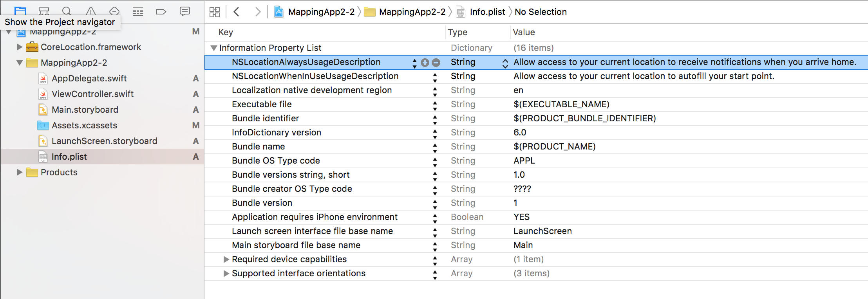
Task: Expand Required device capabilities array
Action: click(226, 259)
